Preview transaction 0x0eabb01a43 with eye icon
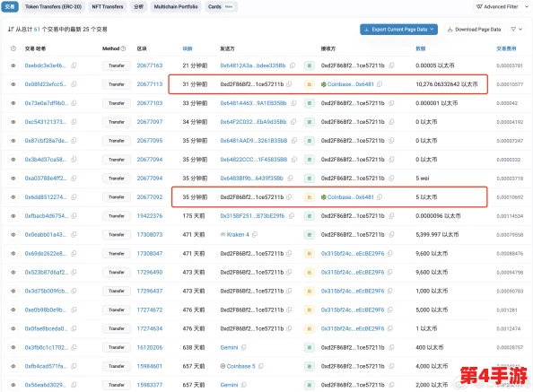Viewport: 533px width, 392px height. [x=13, y=235]
